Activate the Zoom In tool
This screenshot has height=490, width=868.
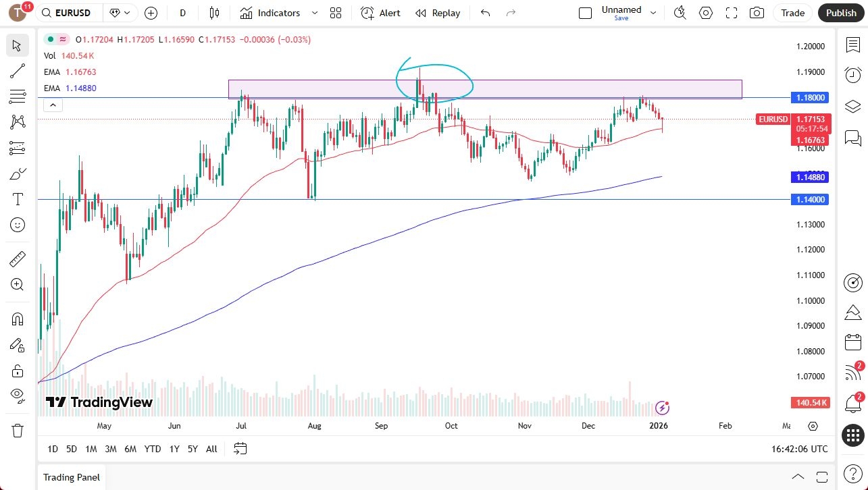pos(18,283)
